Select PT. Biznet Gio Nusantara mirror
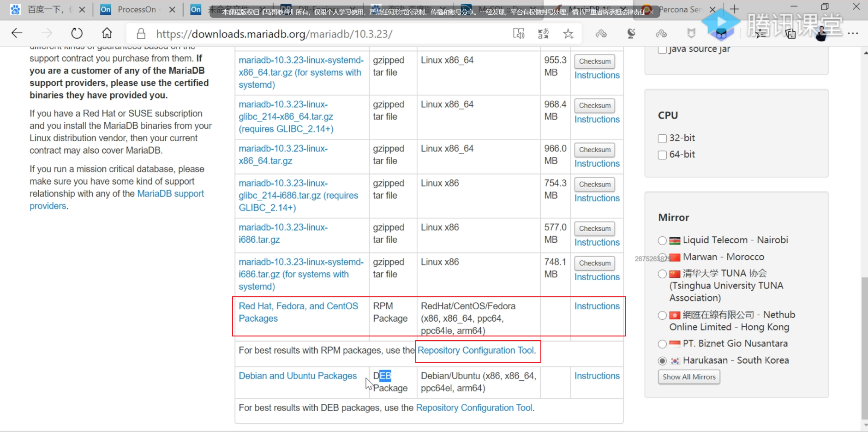This screenshot has width=868, height=432. [x=662, y=344]
